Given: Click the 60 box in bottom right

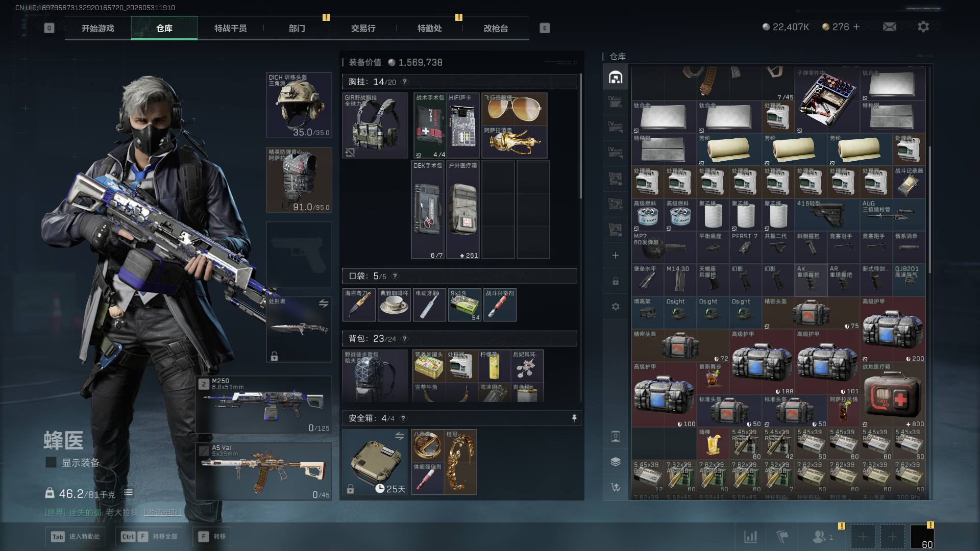Looking at the screenshot, I should coord(922,537).
